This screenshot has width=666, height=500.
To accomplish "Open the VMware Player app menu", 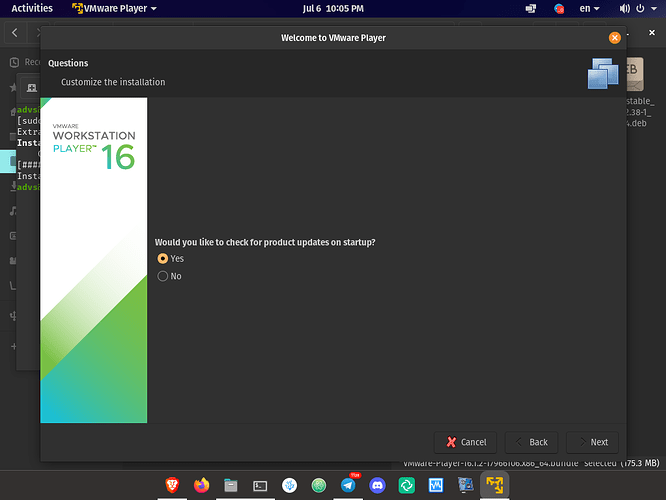I will (x=114, y=8).
